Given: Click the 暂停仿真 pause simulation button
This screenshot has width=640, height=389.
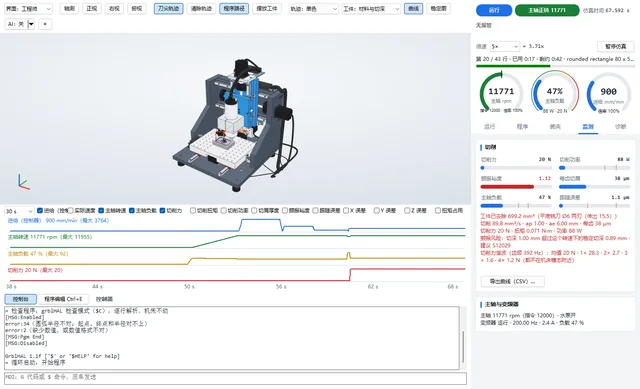Looking at the screenshot, I should (x=616, y=46).
